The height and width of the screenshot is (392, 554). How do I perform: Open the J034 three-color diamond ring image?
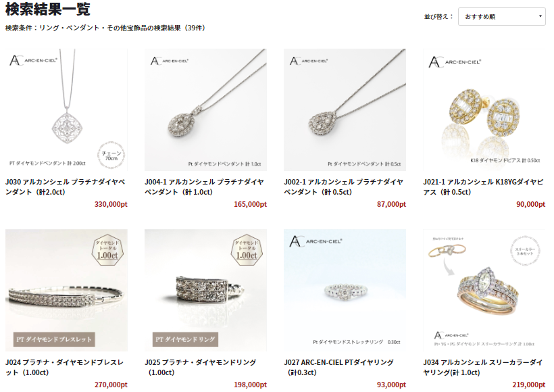point(484,290)
